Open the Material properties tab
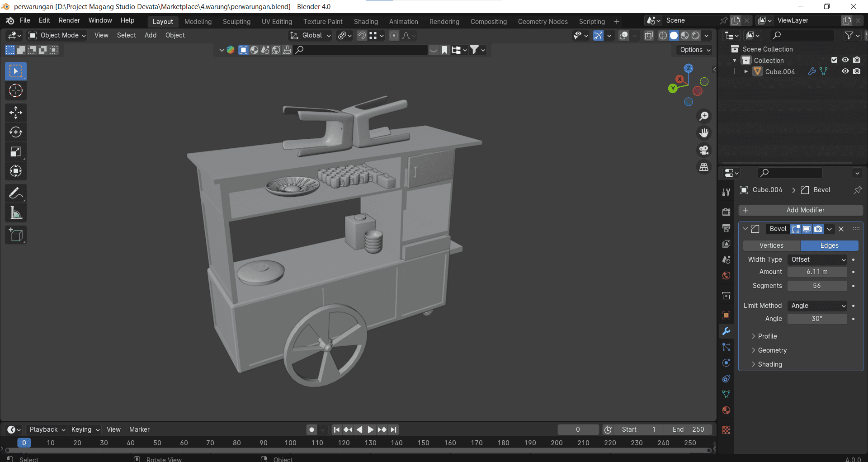 [x=726, y=410]
